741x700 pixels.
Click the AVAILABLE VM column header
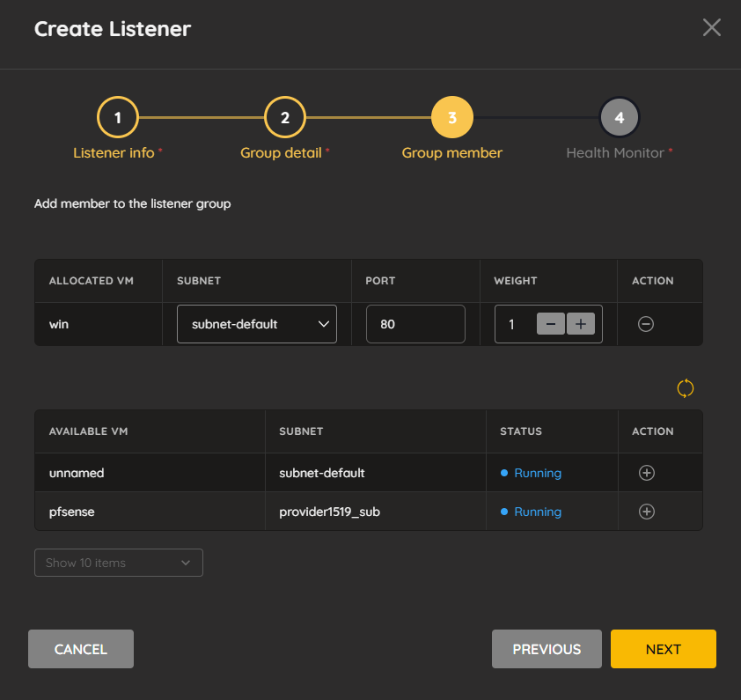click(88, 431)
